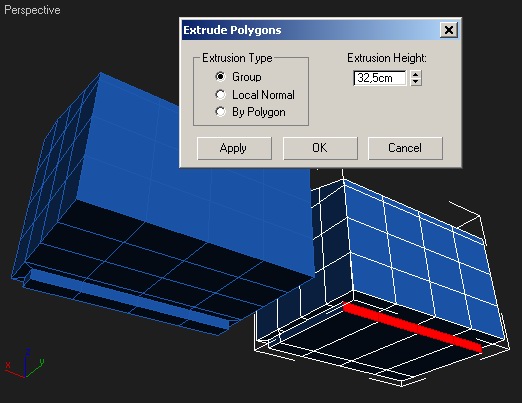Enable the By Polygon extrusion option

(220, 112)
